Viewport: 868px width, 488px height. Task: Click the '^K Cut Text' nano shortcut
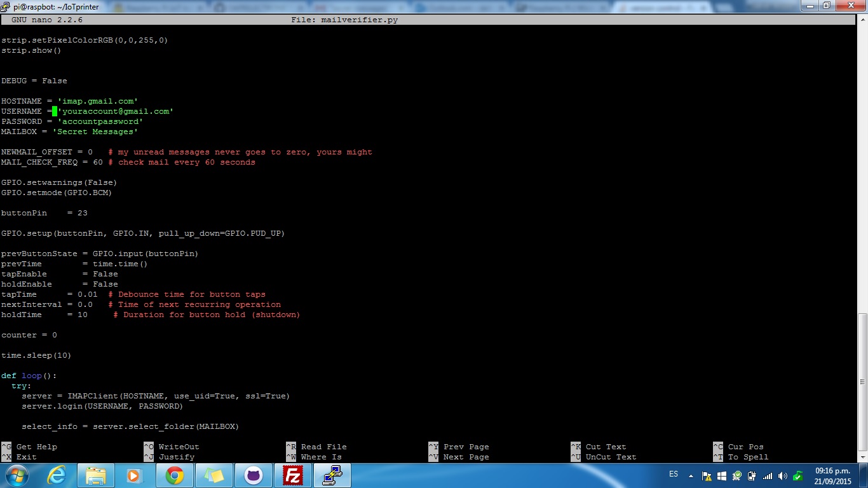coord(599,447)
